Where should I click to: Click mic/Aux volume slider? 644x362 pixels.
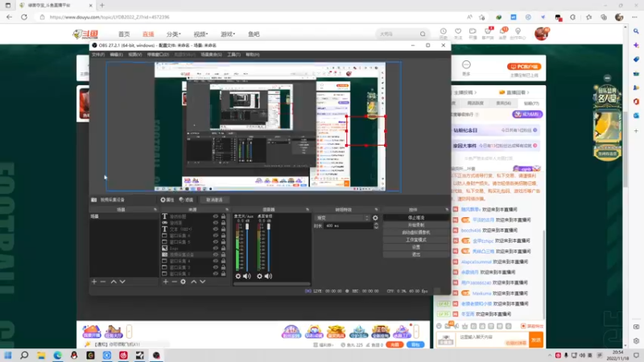tap(247, 248)
